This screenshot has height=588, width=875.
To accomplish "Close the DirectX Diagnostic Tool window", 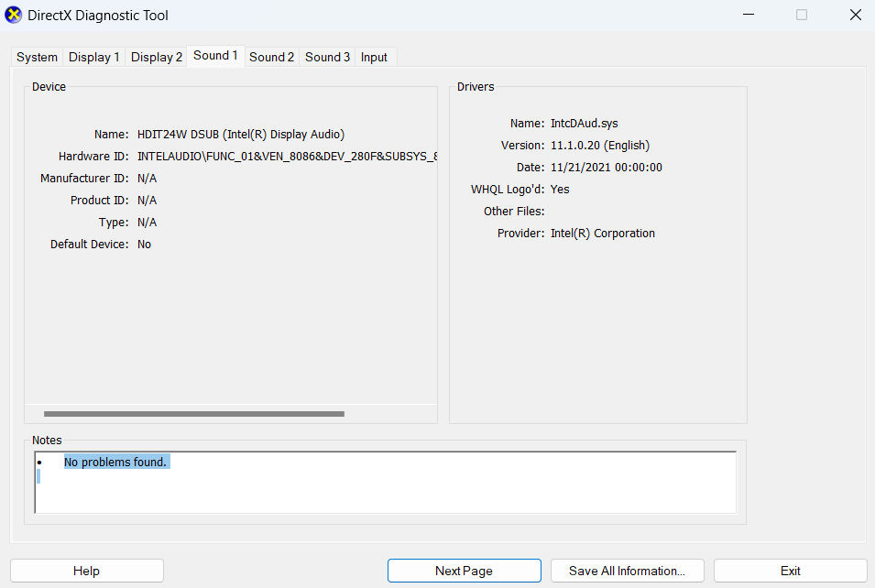I will 856,15.
